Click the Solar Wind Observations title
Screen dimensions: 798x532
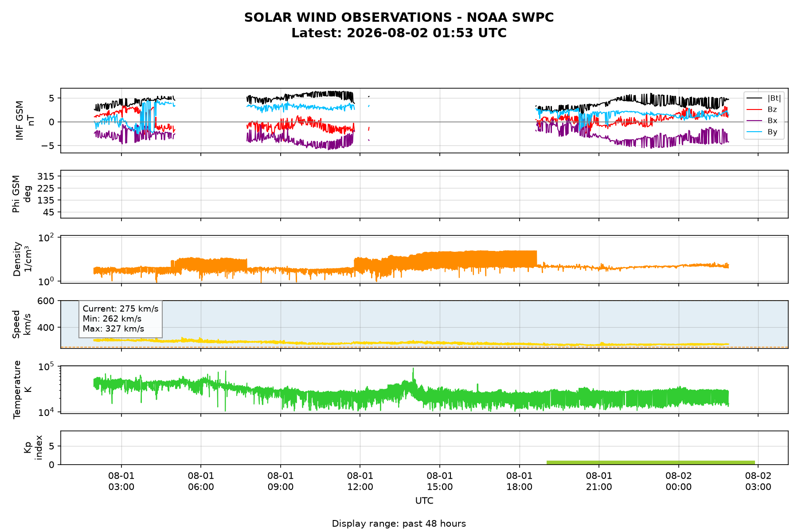point(399,18)
